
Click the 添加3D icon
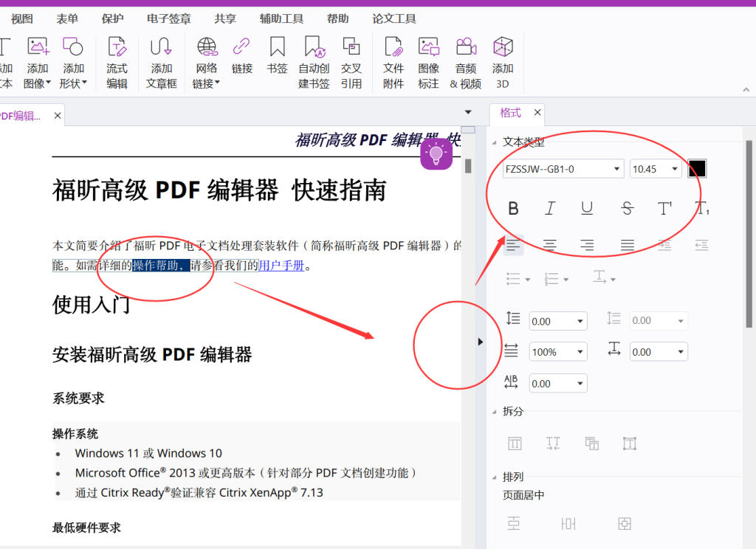502,63
